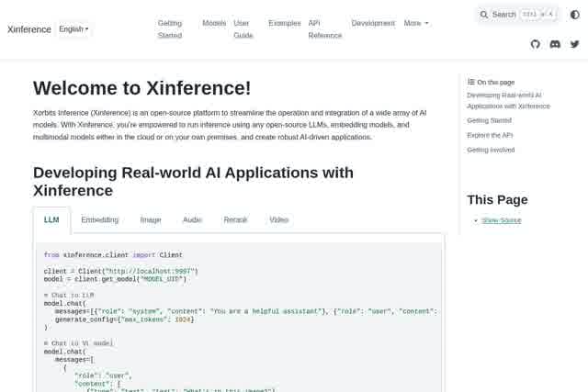Open the Search docs field
Image resolution: width=588 pixels, height=392 pixels.
[517, 15]
